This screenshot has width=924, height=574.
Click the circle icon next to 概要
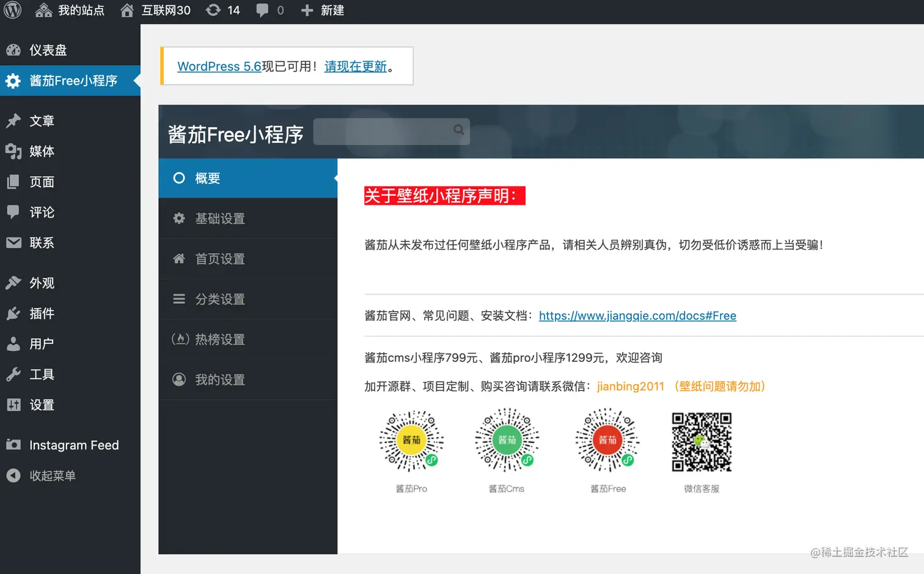coord(179,178)
